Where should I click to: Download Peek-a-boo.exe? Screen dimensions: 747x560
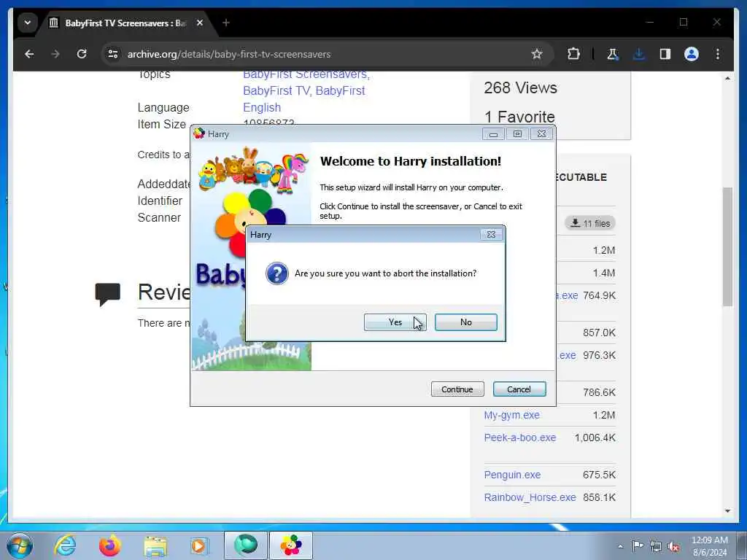coord(519,437)
